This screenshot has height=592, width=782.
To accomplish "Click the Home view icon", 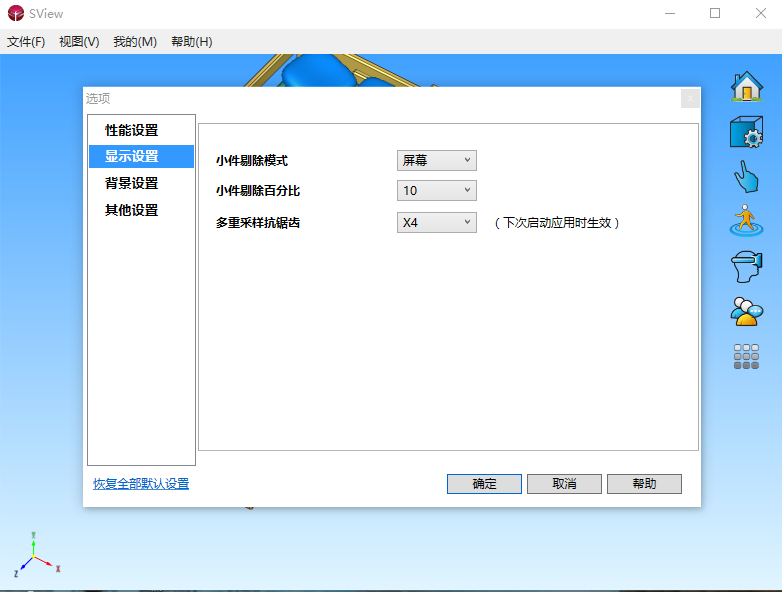I will coord(746,87).
